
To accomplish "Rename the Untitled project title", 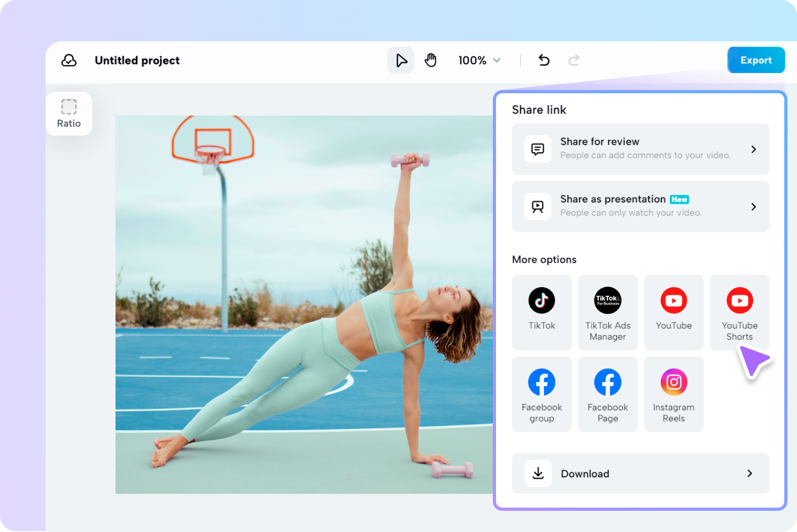I will point(137,60).
